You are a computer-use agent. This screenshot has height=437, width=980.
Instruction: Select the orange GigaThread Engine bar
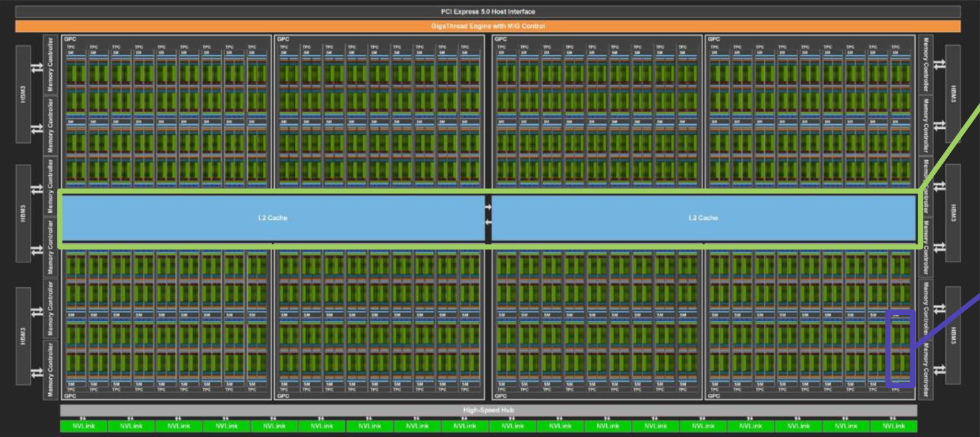pos(487,26)
